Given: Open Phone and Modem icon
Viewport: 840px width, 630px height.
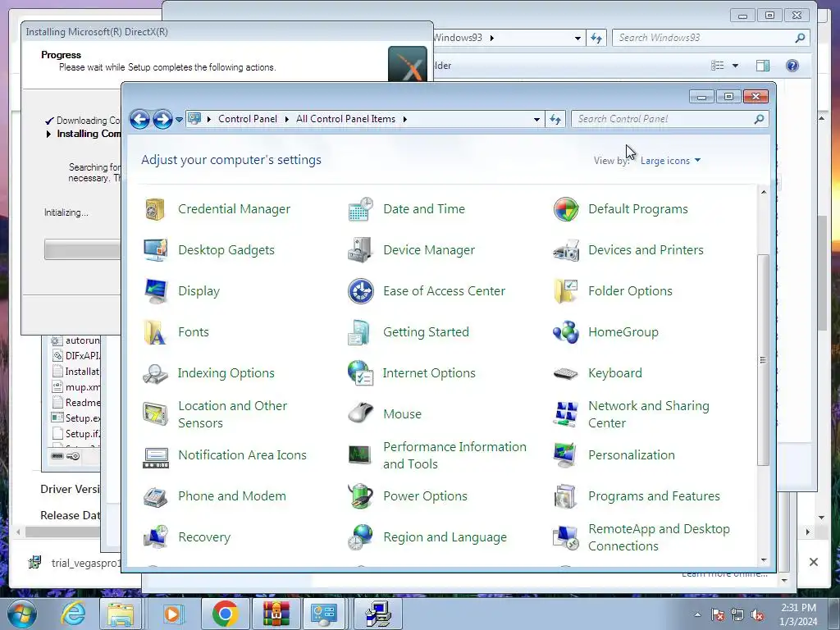Looking at the screenshot, I should click(155, 496).
